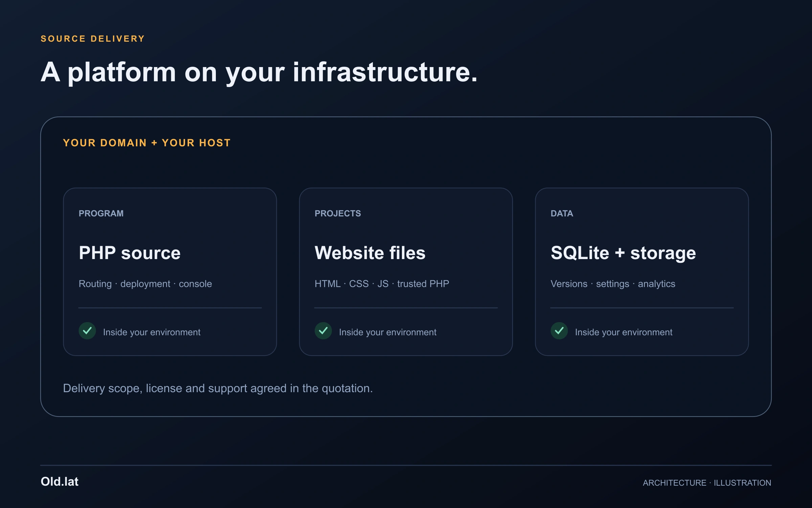Select the SQLite + storage heading

pos(623,253)
